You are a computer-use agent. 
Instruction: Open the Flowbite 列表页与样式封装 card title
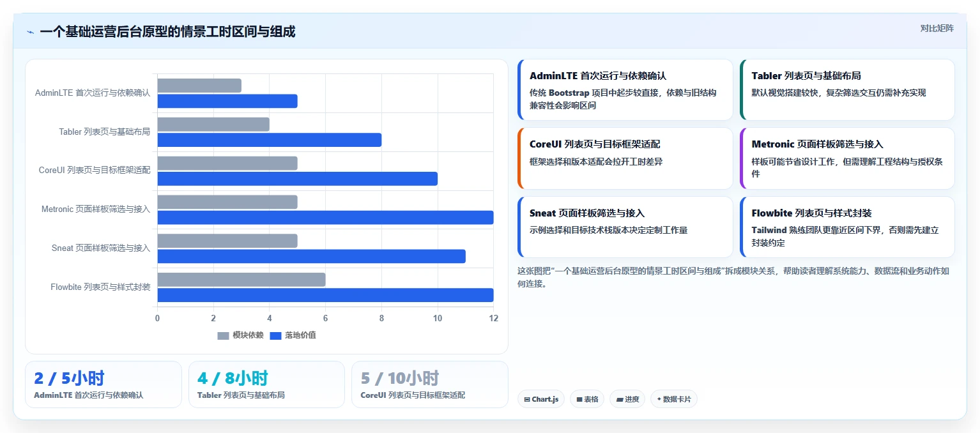coord(811,213)
